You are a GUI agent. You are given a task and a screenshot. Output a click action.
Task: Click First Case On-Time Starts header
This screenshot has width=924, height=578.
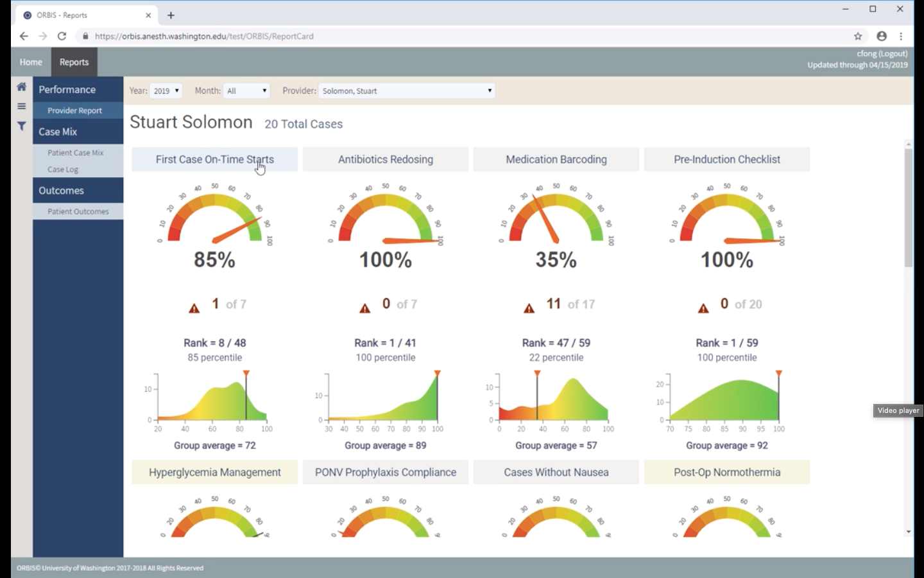pyautogui.click(x=215, y=159)
